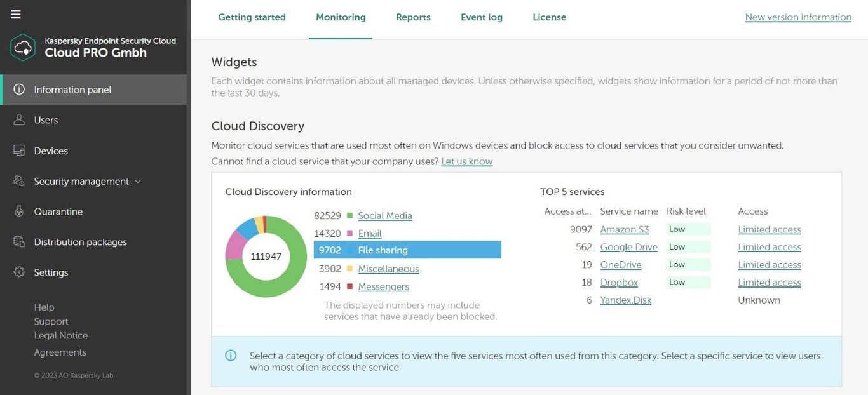Open Settings via the gear icon
The height and width of the screenshot is (395, 868).
(18, 272)
